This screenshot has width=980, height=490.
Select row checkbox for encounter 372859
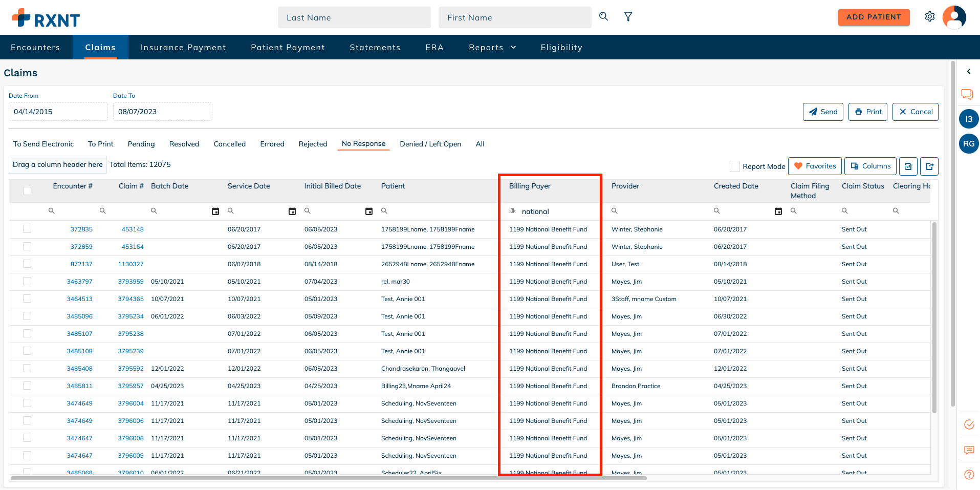27,246
